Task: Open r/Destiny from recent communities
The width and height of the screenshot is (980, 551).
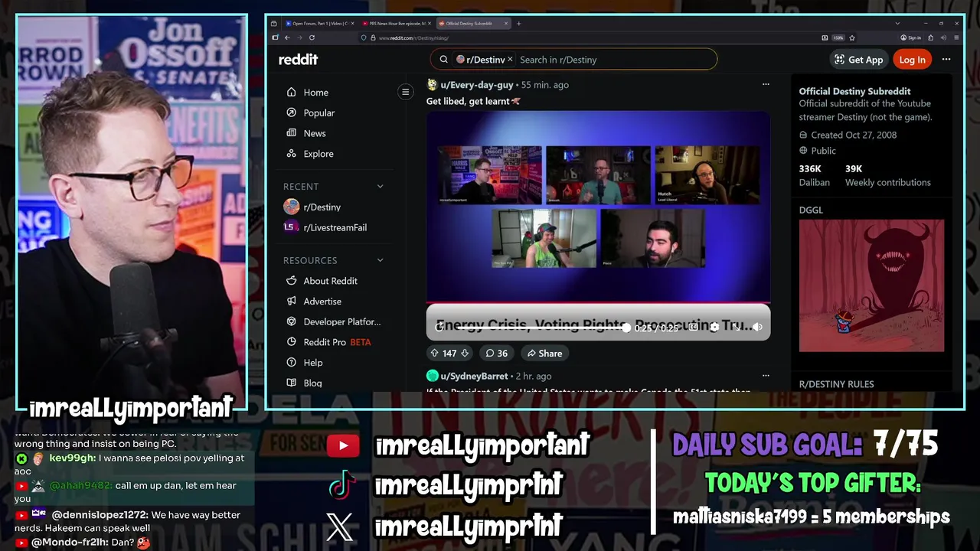Action: (x=322, y=207)
